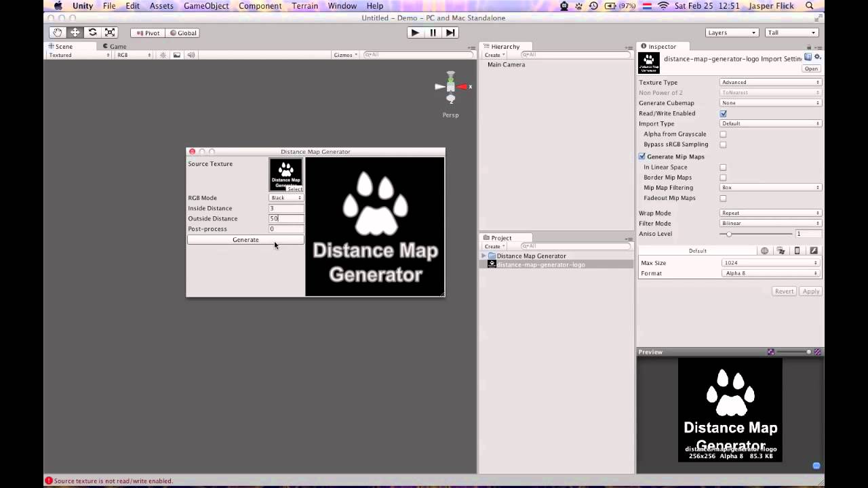The image size is (868, 488).
Task: Click the Generate button
Action: [245, 240]
